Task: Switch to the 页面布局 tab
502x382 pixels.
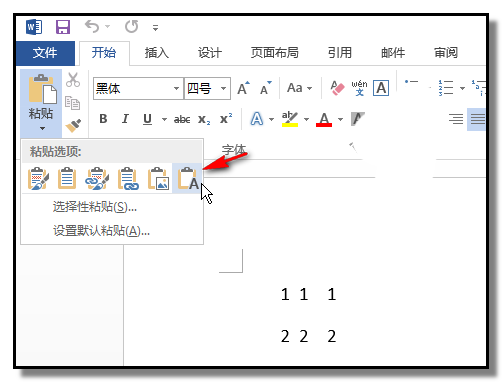Action: coord(274,53)
